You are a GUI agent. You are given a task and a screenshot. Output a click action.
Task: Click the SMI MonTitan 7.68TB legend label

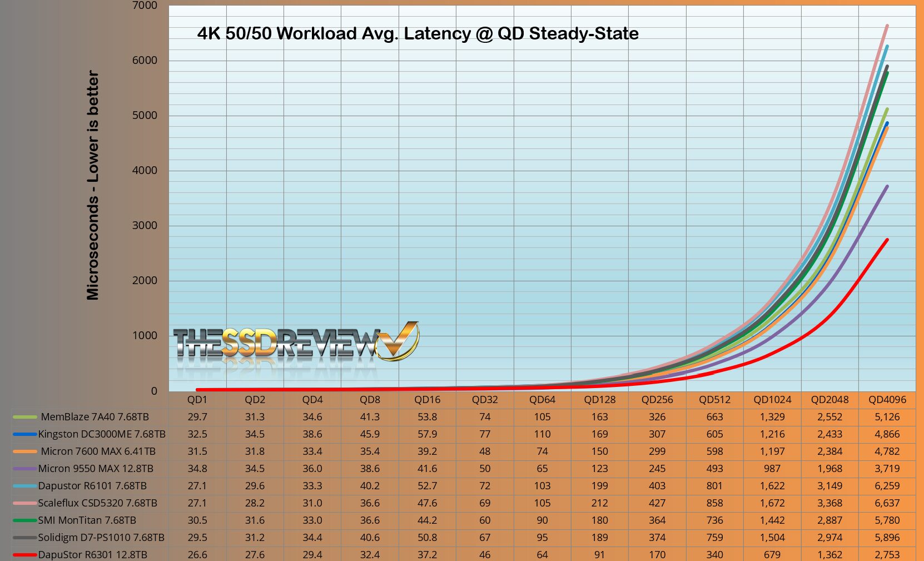click(x=87, y=520)
